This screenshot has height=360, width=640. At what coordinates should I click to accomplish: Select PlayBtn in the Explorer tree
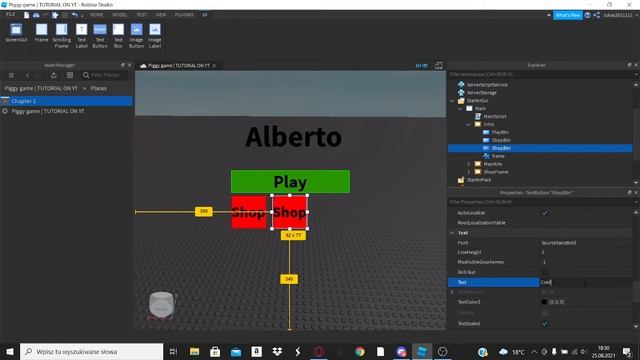pos(500,132)
